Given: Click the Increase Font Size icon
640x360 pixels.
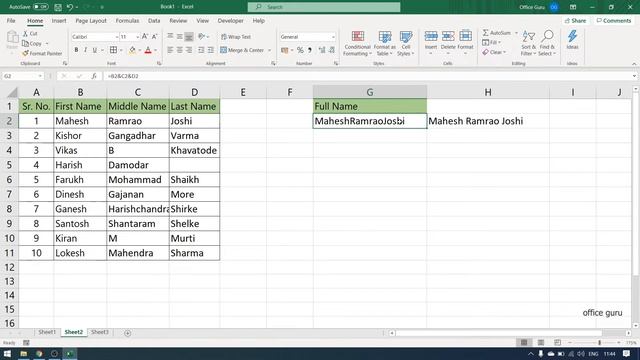Looking at the screenshot, I should pos(145,37).
